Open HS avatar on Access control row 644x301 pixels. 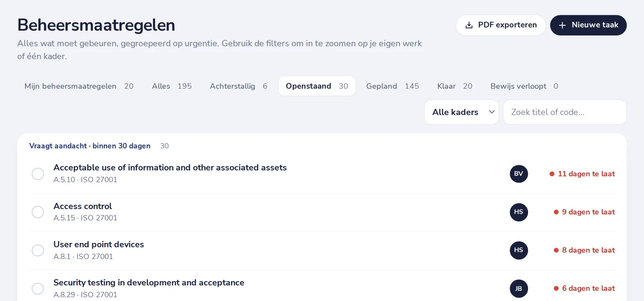[519, 212]
